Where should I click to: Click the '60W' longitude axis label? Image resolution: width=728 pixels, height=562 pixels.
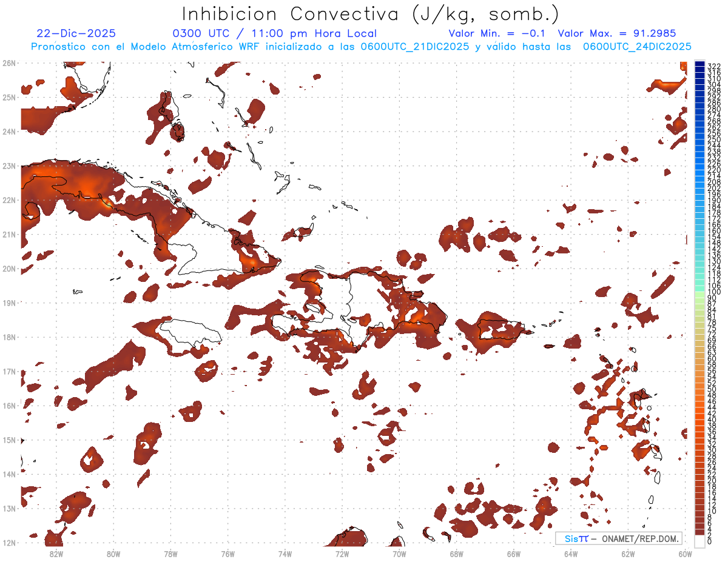coord(685,554)
